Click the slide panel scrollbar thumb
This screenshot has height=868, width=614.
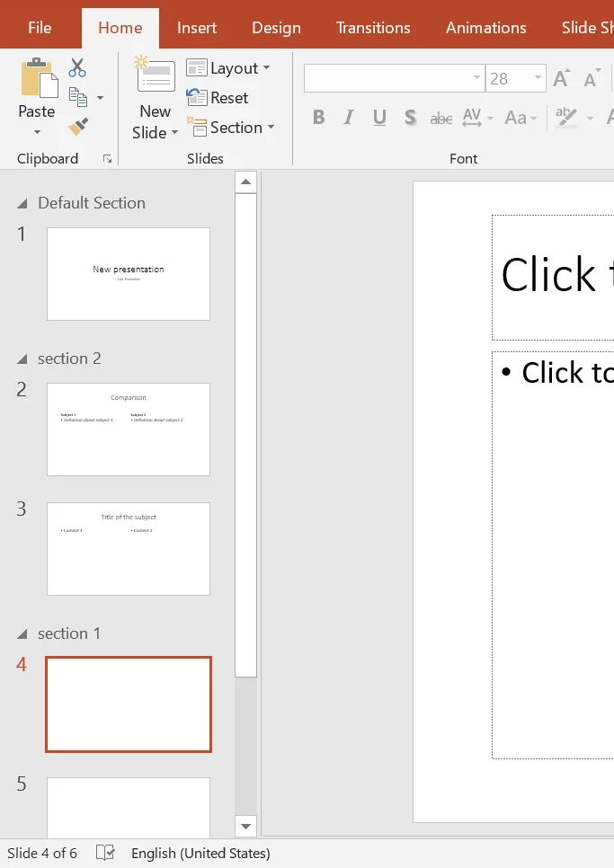(x=245, y=435)
